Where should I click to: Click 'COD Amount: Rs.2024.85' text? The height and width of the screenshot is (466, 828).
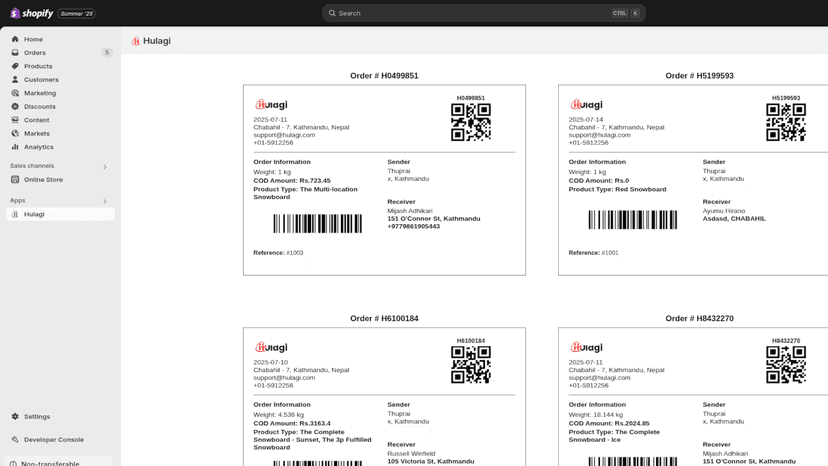click(609, 423)
